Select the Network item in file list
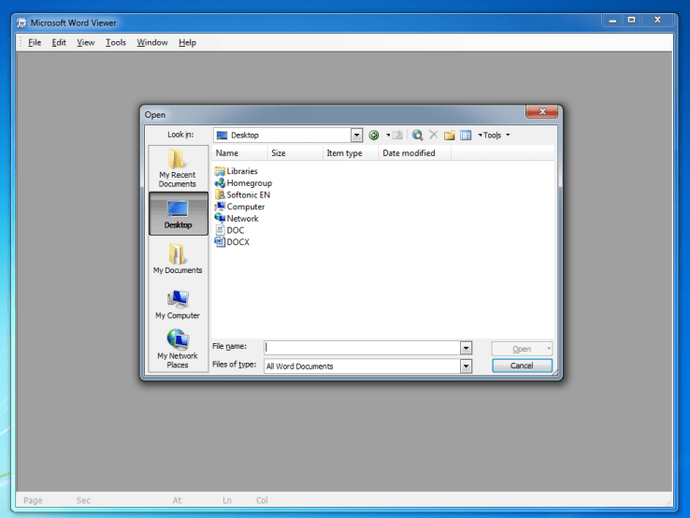690x518 pixels. (236, 219)
